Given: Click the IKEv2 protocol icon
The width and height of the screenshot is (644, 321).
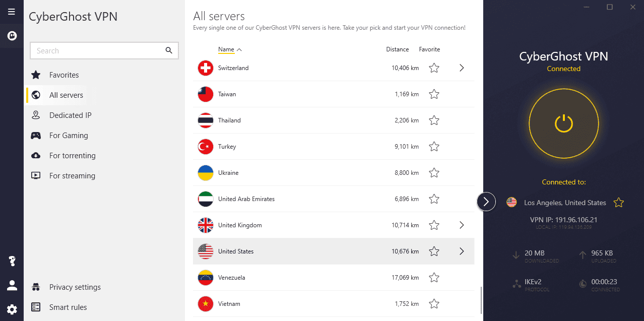Looking at the screenshot, I should [x=517, y=284].
